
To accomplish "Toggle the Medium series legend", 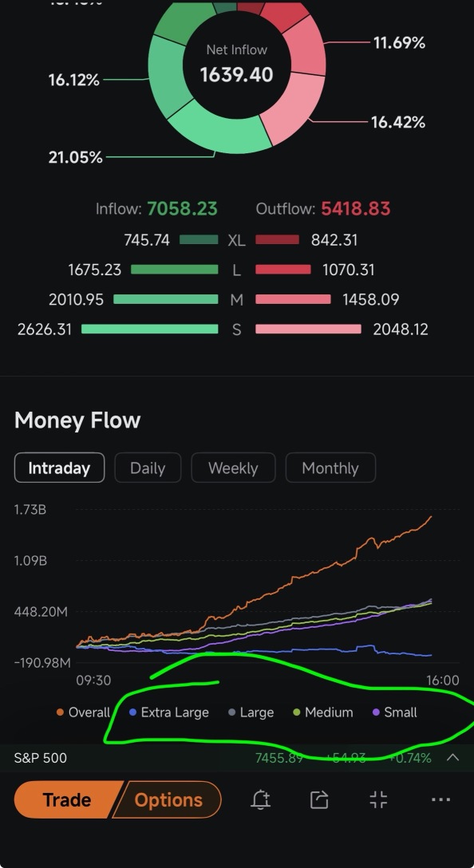I will point(323,712).
